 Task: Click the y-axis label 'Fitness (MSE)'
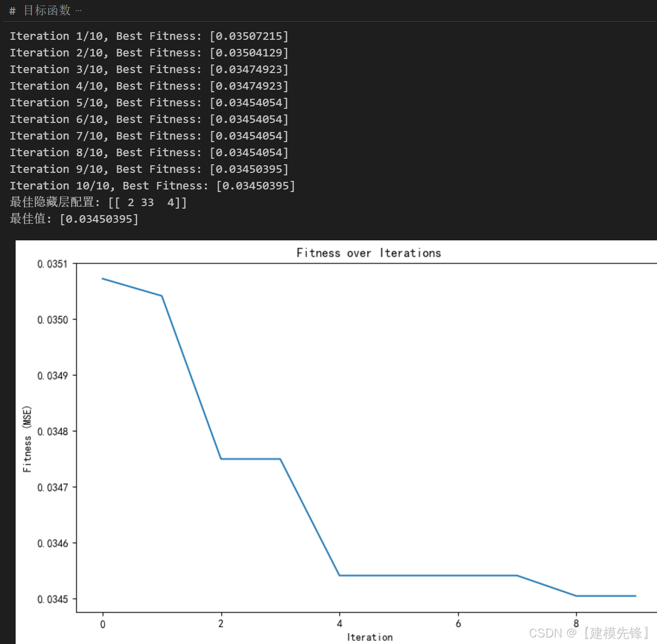[27, 439]
